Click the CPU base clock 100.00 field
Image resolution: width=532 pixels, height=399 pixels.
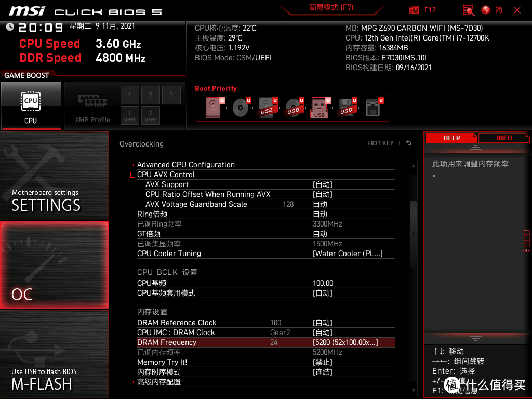323,283
